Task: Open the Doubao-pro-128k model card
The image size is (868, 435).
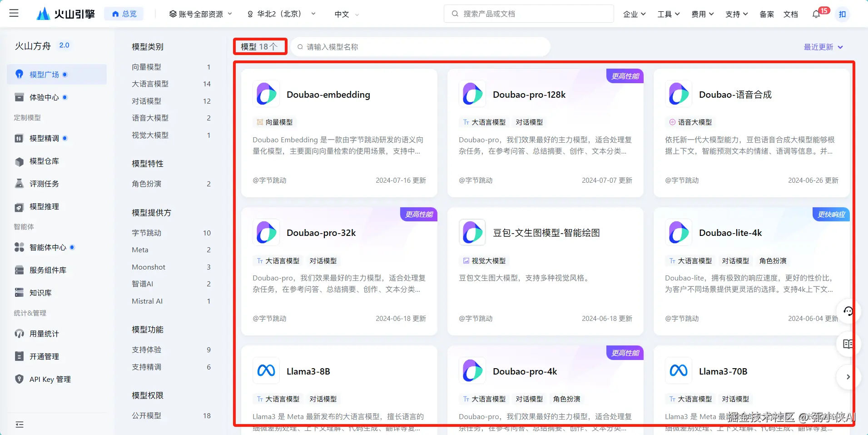Action: pos(545,133)
